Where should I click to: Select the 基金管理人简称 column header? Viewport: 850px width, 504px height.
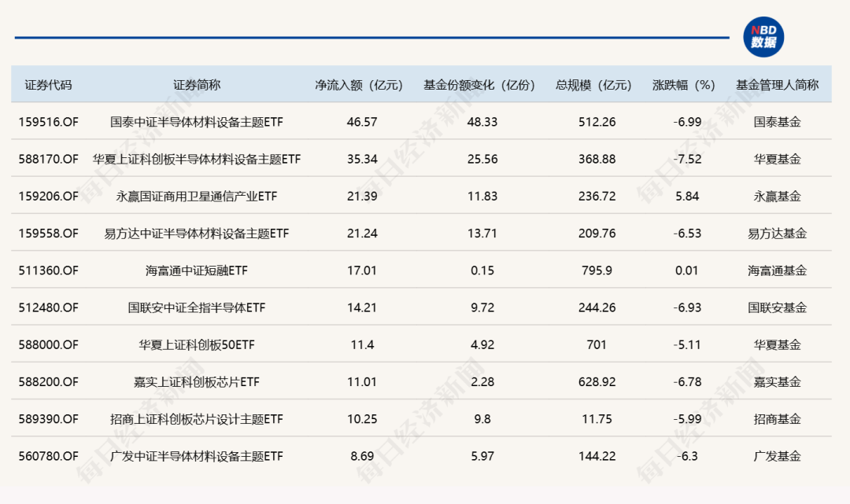click(778, 85)
